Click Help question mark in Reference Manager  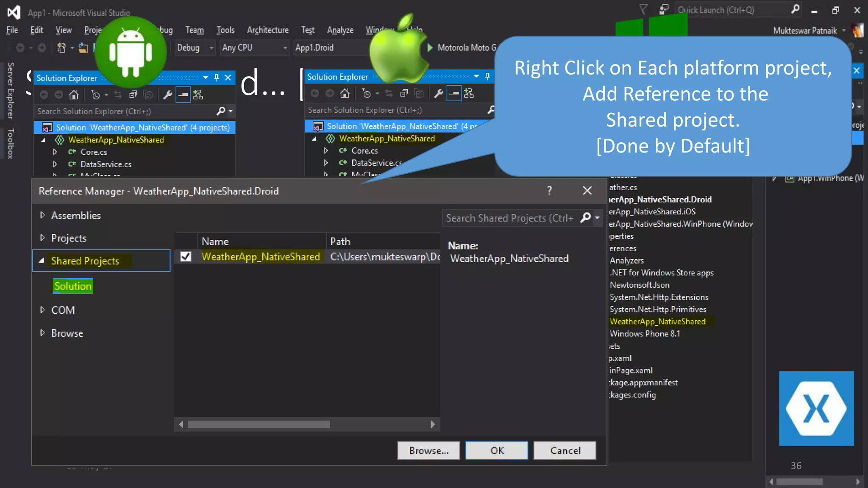[549, 191]
